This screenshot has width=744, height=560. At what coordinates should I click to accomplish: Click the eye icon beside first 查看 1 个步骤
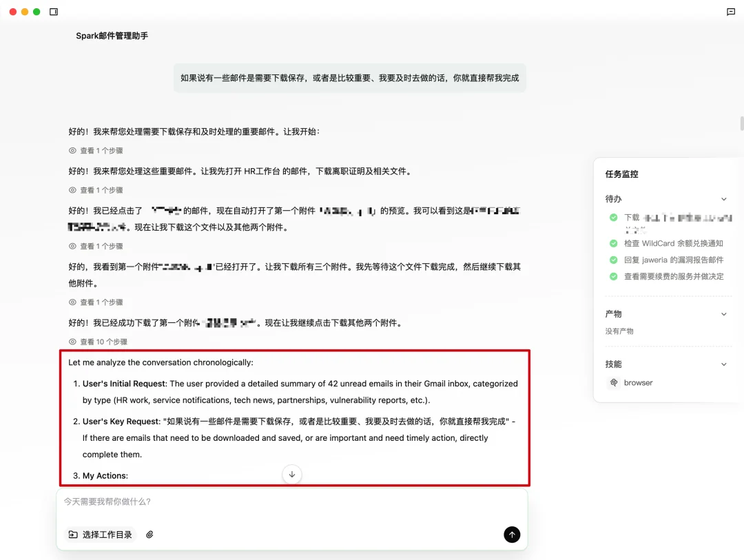[72, 150]
